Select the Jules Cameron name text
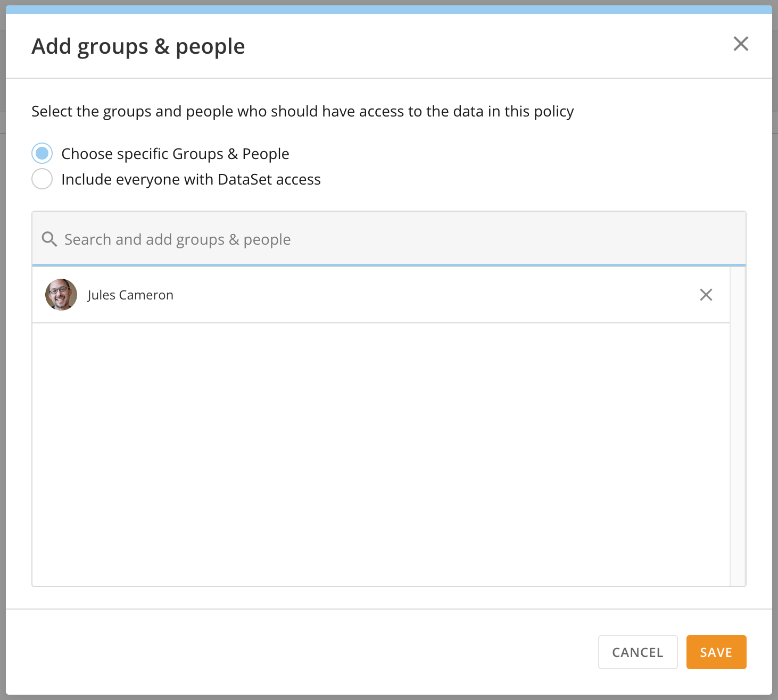The image size is (778, 700). click(130, 295)
